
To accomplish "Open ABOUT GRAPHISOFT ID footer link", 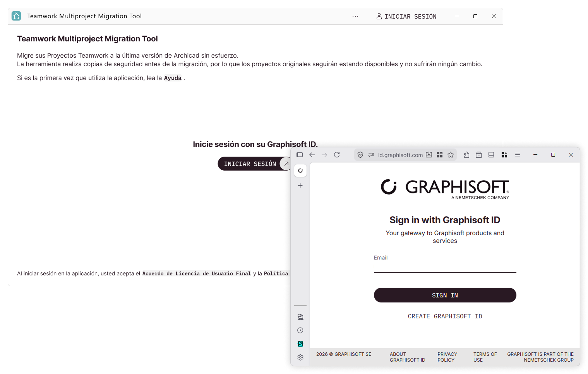I will pyautogui.click(x=407, y=357).
